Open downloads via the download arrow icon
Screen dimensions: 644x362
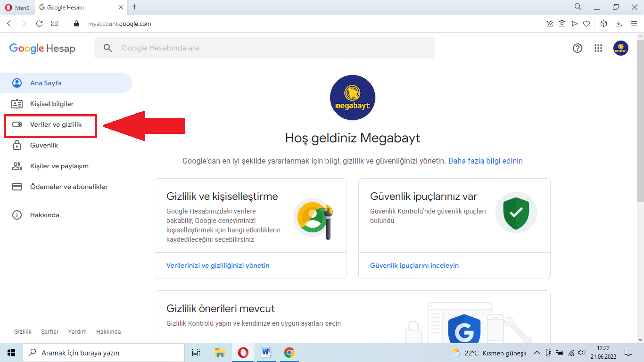618,23
